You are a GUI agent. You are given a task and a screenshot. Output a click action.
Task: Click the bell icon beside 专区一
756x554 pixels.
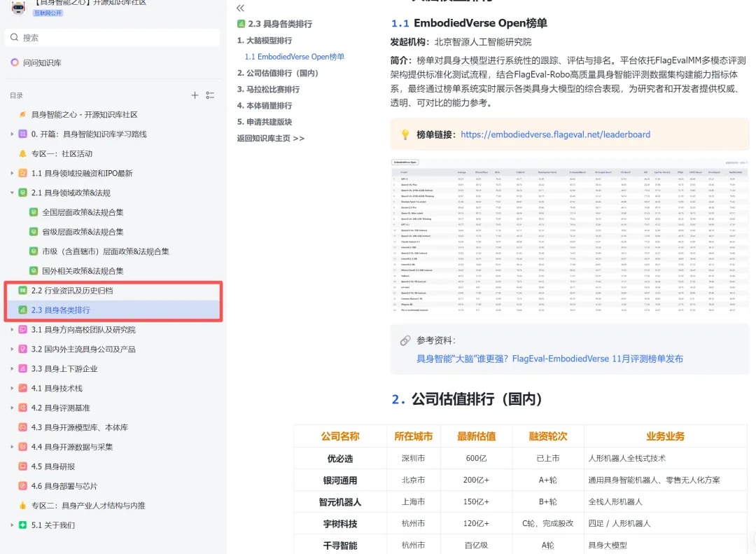coord(22,153)
